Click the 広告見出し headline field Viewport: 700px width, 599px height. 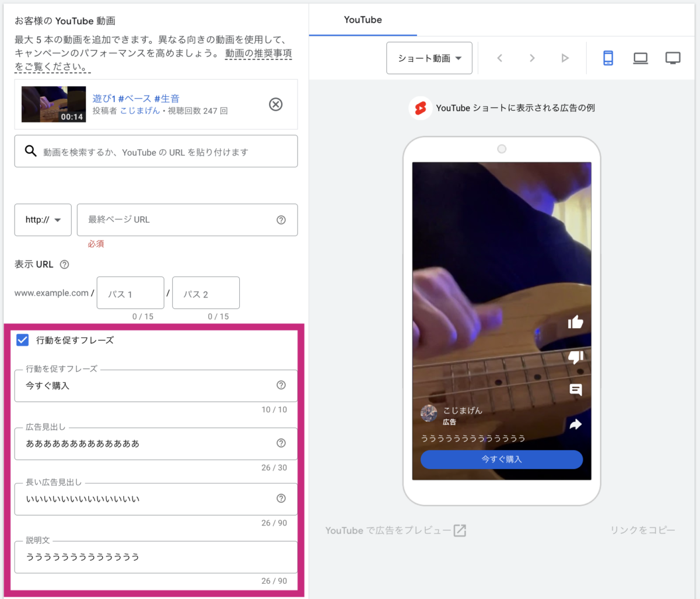156,443
